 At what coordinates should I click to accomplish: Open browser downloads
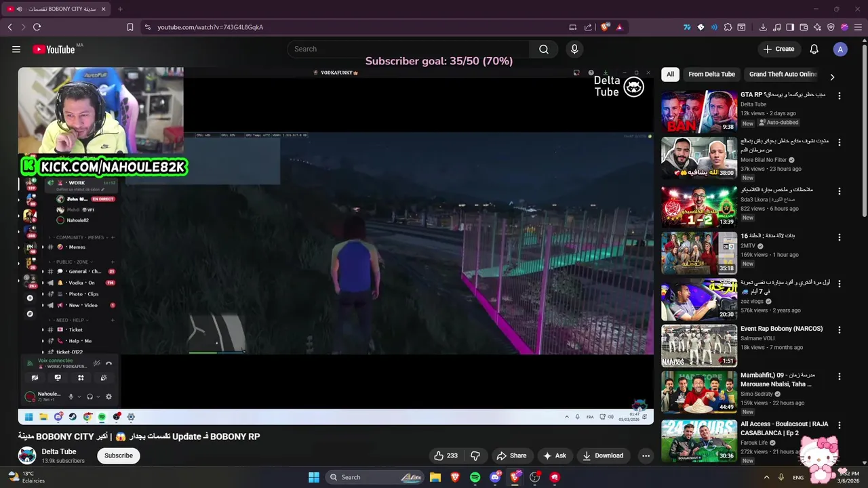click(x=763, y=27)
